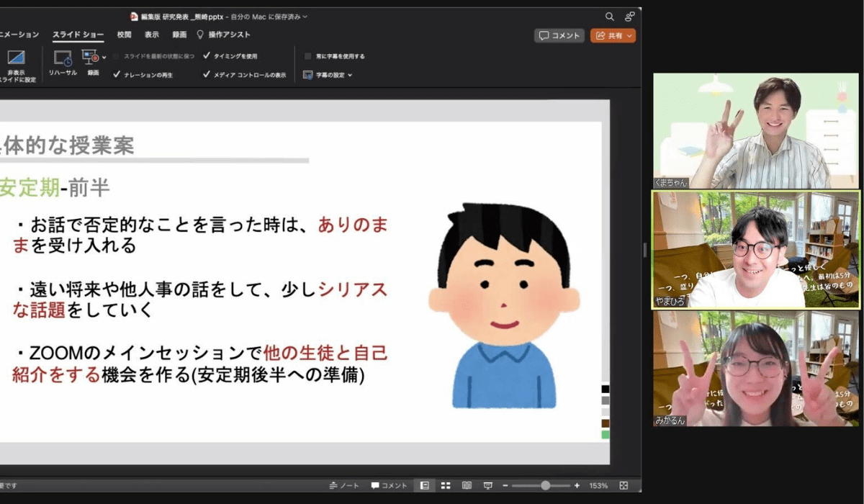864x504 pixels.
Task: Open reading view from status bar
Action: [x=467, y=485]
